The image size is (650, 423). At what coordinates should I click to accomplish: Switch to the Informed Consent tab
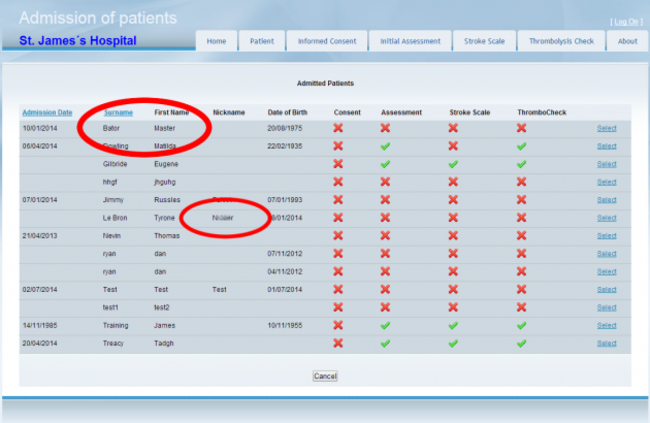(326, 41)
